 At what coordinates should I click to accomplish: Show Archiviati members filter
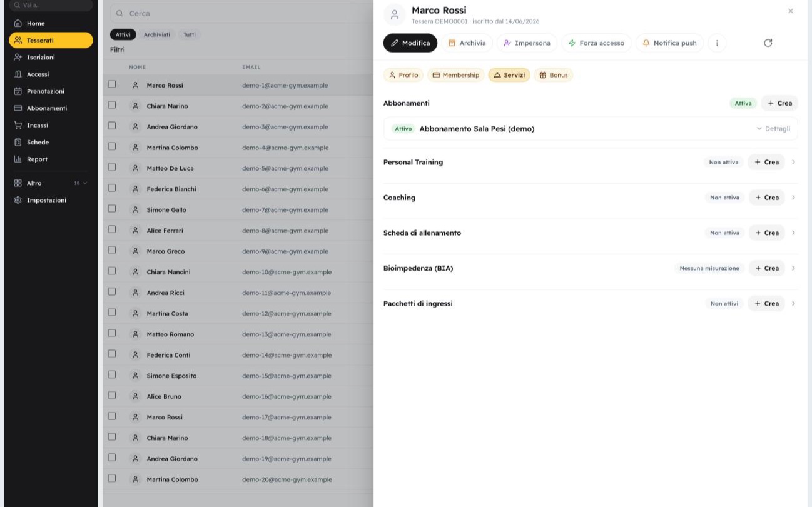pyautogui.click(x=157, y=34)
